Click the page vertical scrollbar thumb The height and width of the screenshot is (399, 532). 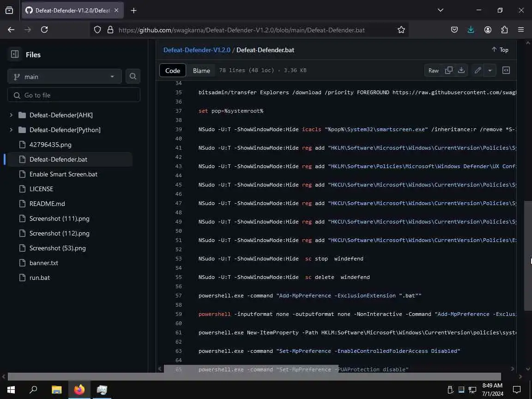[527, 255]
